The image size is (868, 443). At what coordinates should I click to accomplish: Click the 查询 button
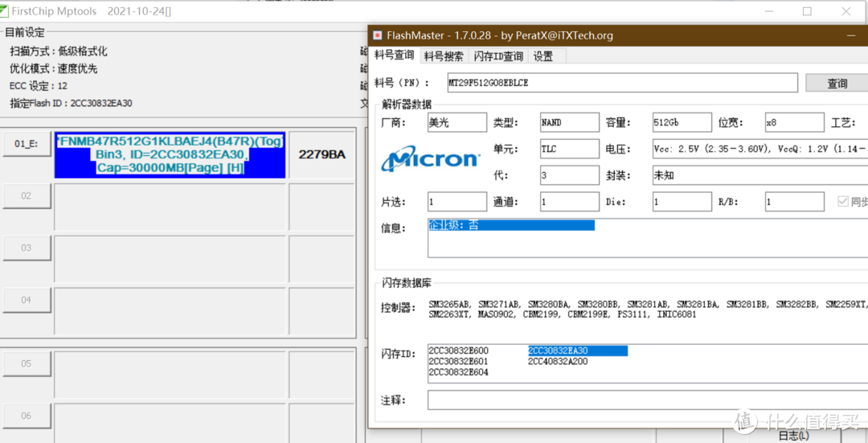[837, 83]
